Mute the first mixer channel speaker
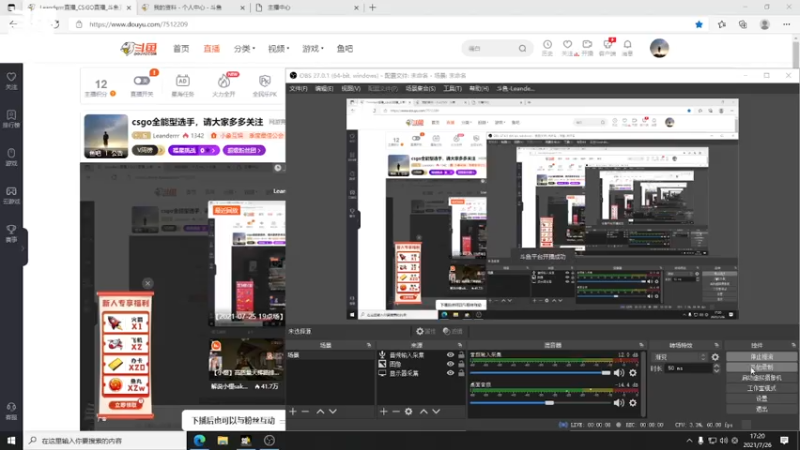Viewport: 800px width, 450px height. tap(619, 373)
